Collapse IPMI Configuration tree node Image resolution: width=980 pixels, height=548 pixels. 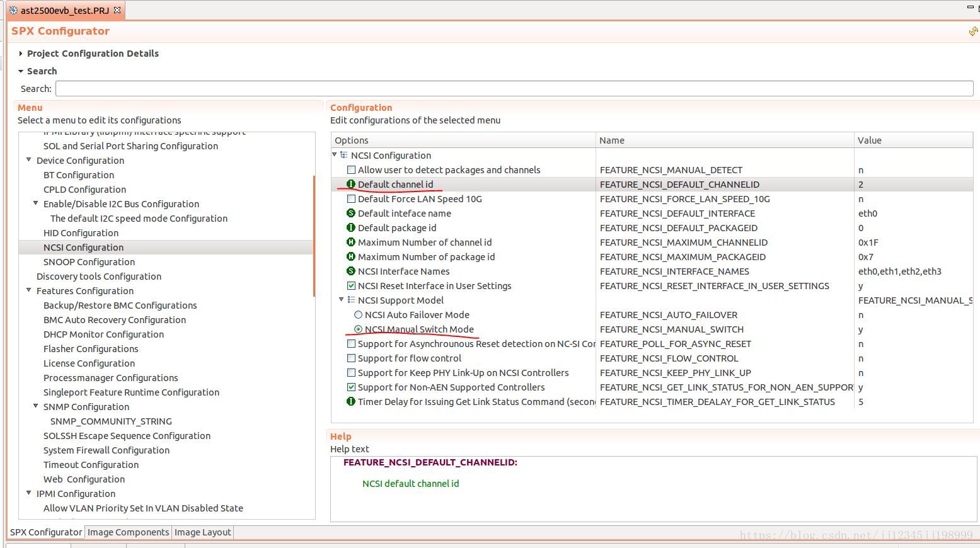point(28,493)
